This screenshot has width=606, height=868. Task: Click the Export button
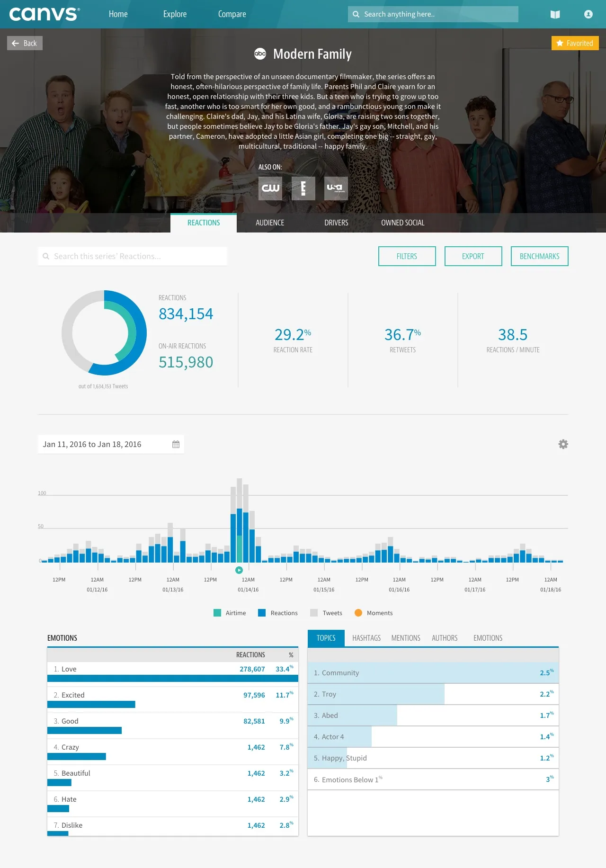coord(473,256)
